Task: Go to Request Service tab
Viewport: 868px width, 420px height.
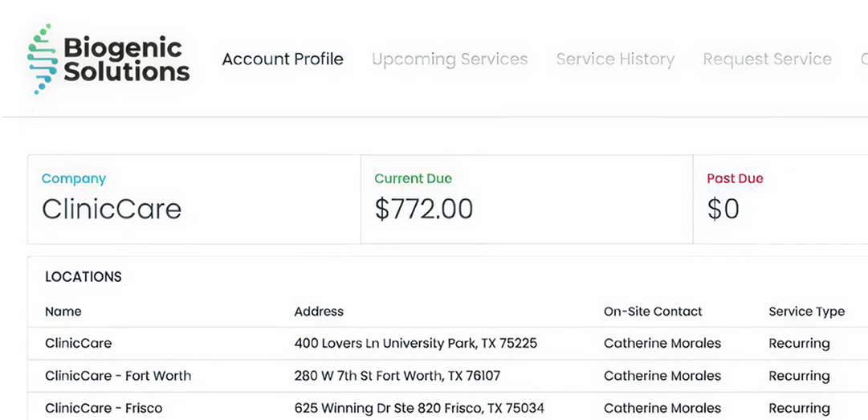Action: 767,59
